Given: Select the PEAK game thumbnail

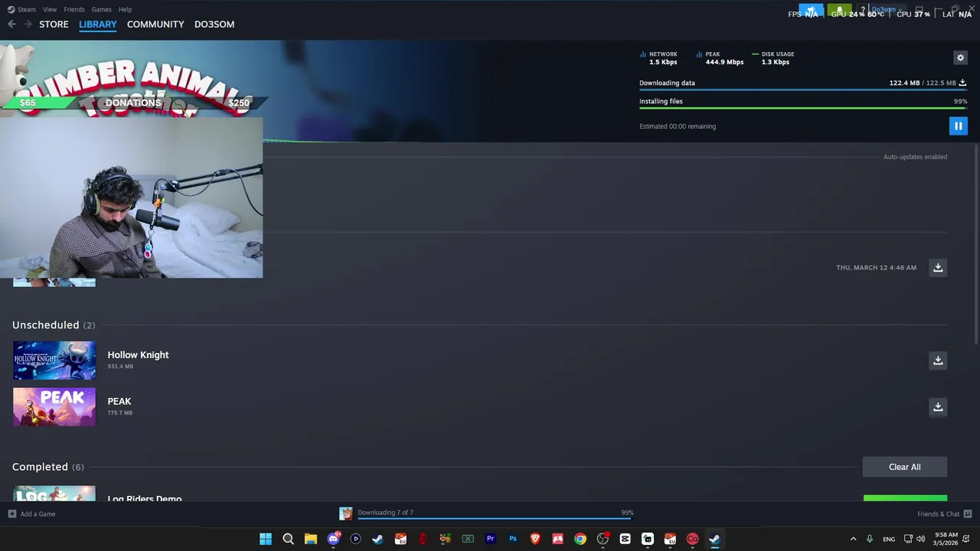Looking at the screenshot, I should [54, 407].
